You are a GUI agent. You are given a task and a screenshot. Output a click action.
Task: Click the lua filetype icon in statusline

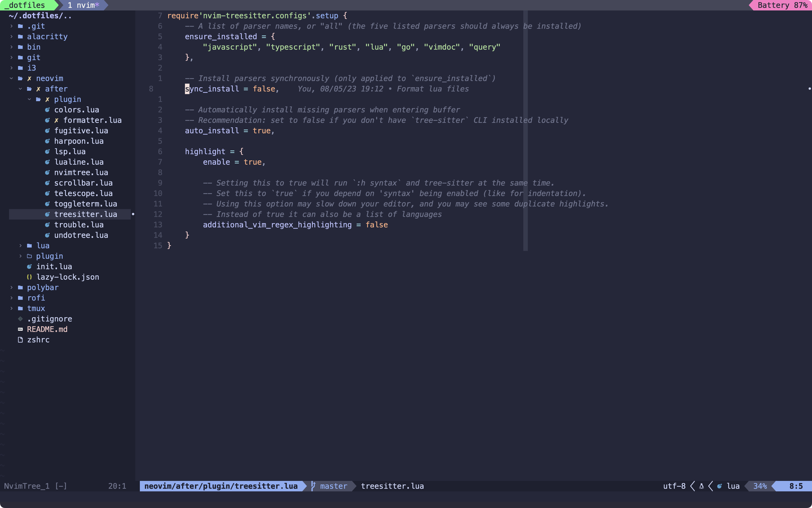(719, 486)
